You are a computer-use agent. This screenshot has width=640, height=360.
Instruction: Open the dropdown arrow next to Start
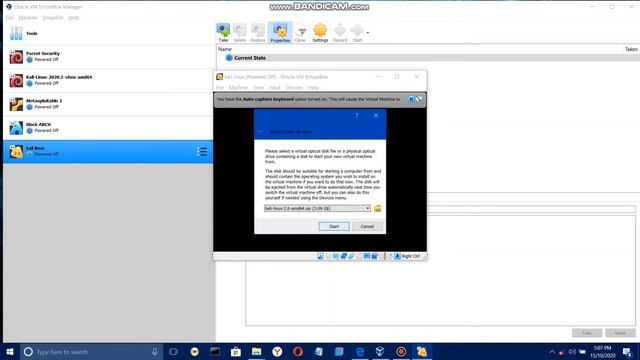point(368,33)
